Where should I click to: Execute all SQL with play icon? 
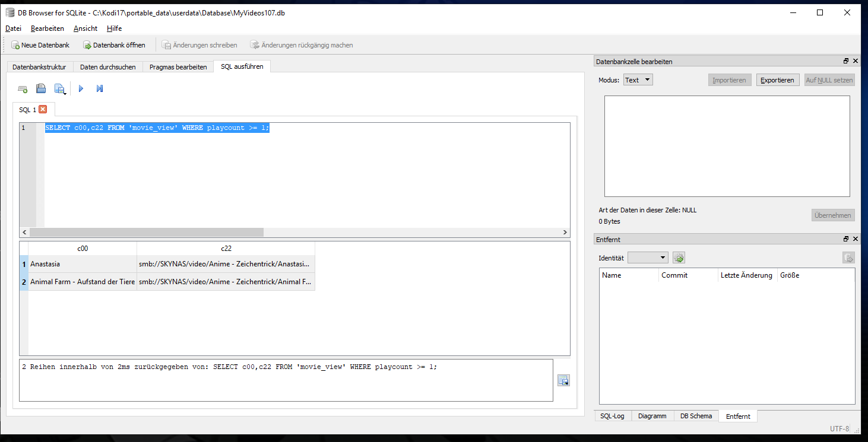[81, 89]
